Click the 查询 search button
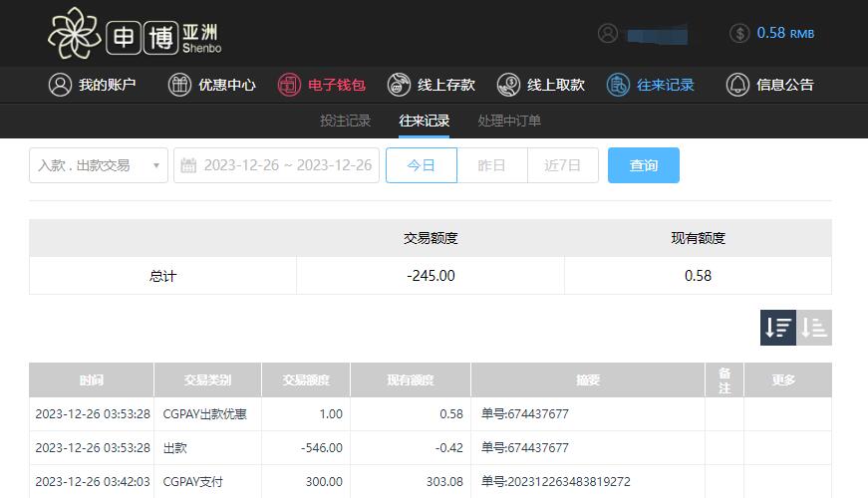Viewport: 868px width, 498px height. (643, 165)
